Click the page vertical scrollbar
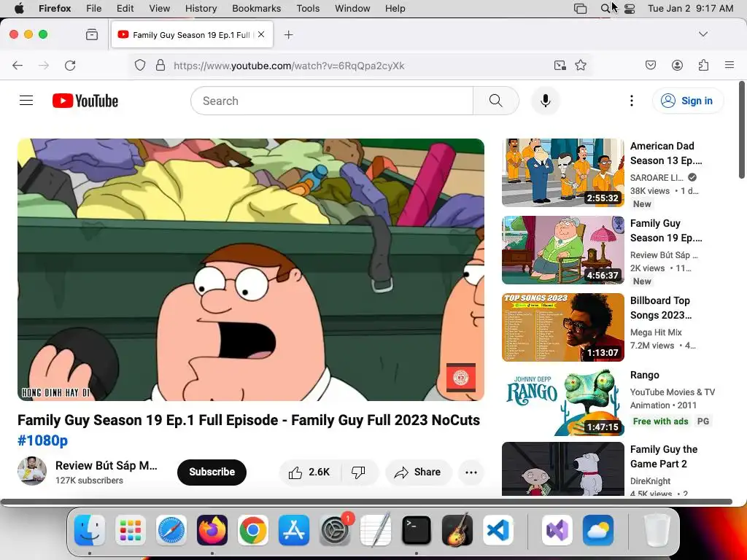 742,130
